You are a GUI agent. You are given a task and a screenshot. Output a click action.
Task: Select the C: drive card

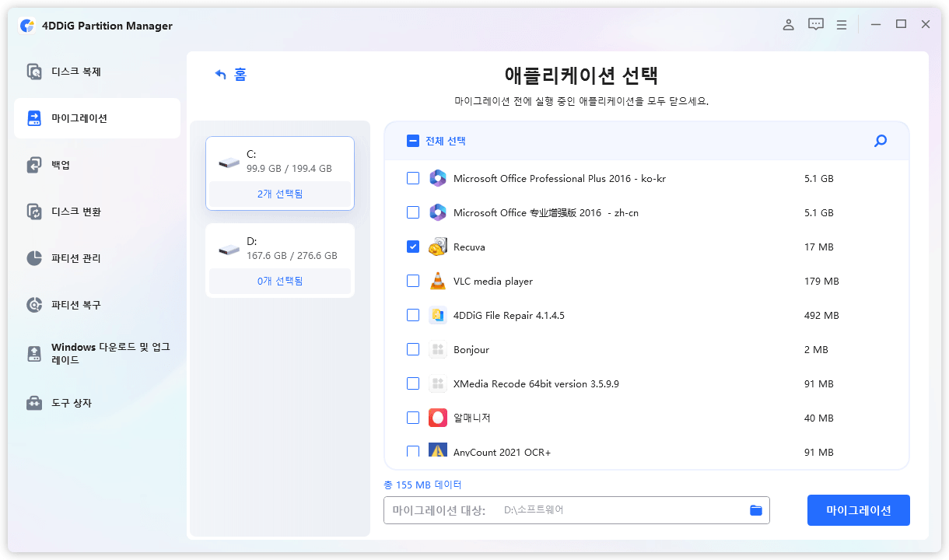coord(280,173)
